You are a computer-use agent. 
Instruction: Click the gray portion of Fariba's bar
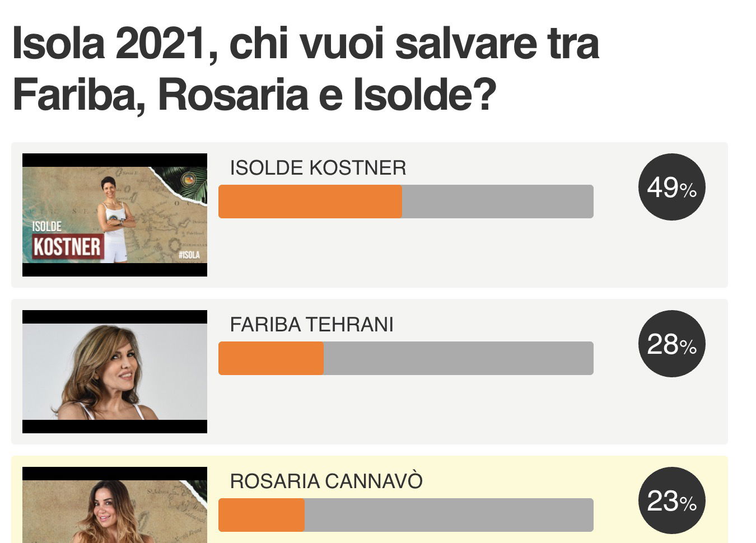(x=459, y=358)
